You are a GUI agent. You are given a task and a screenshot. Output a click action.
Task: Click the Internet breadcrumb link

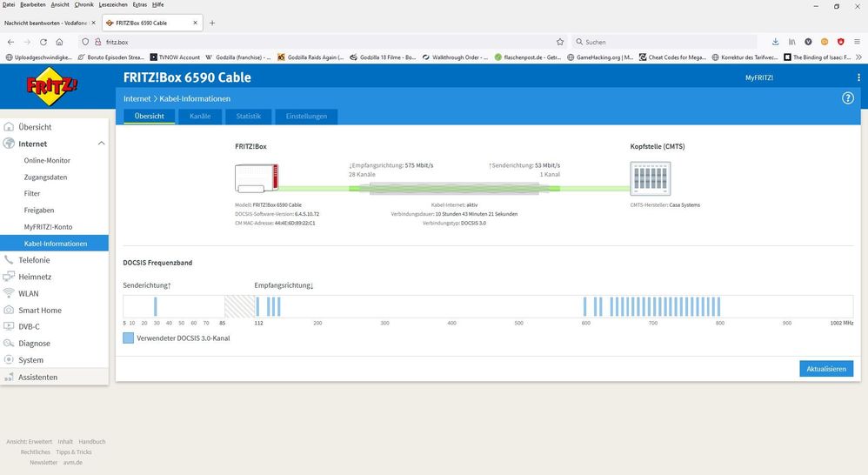click(x=137, y=98)
